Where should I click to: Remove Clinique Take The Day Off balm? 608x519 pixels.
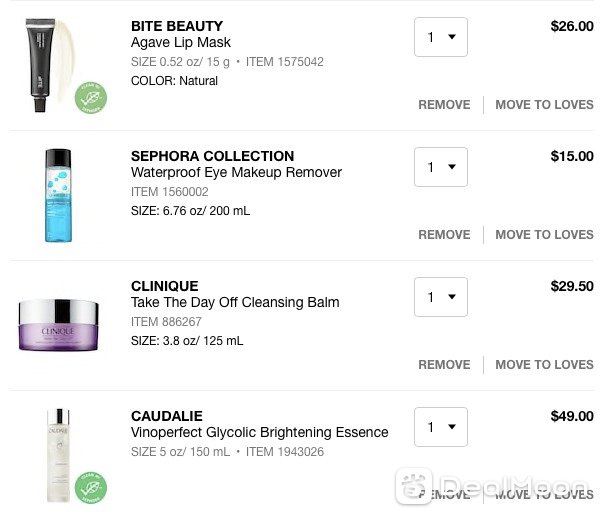click(444, 365)
